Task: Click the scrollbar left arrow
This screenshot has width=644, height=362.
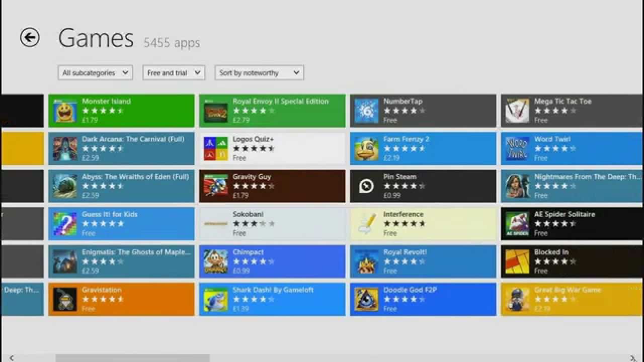Action: [x=11, y=358]
